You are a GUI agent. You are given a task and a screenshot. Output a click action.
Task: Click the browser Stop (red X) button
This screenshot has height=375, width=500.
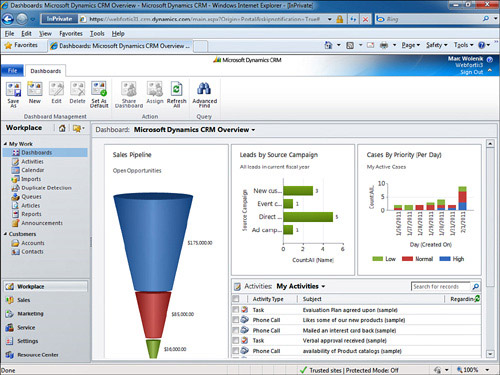366,19
